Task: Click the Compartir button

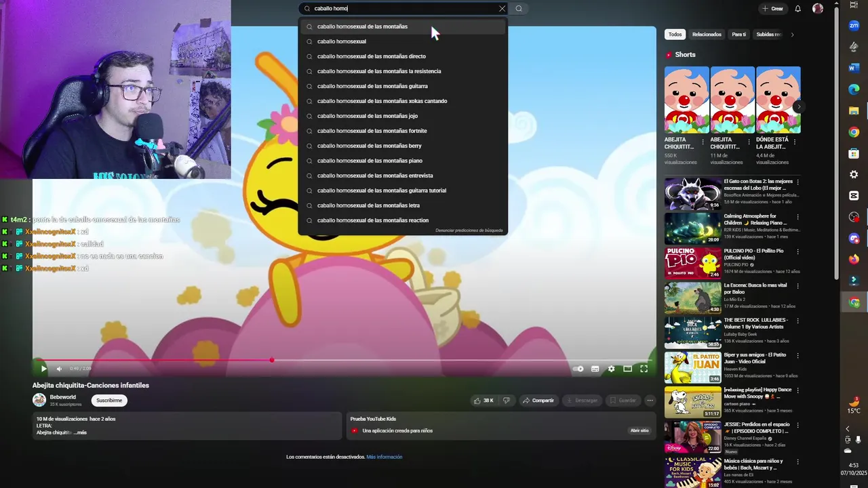Action: click(x=538, y=401)
